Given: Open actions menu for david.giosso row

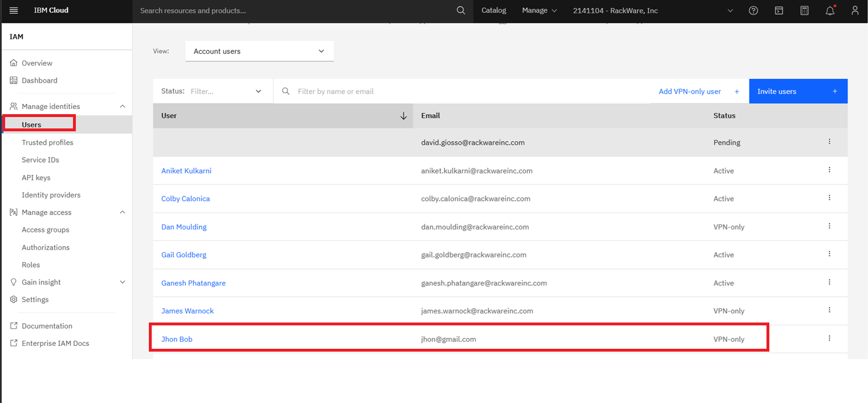Looking at the screenshot, I should pos(829,142).
